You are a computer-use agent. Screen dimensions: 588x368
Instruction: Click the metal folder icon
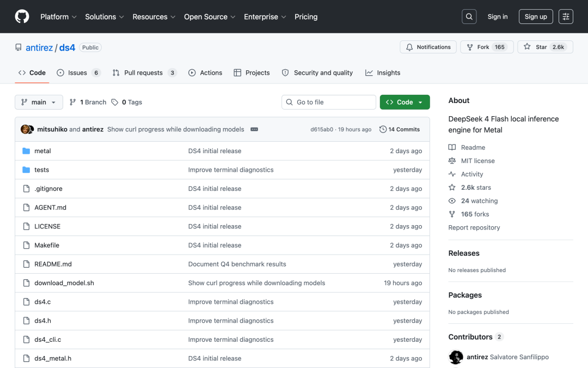pyautogui.click(x=26, y=151)
